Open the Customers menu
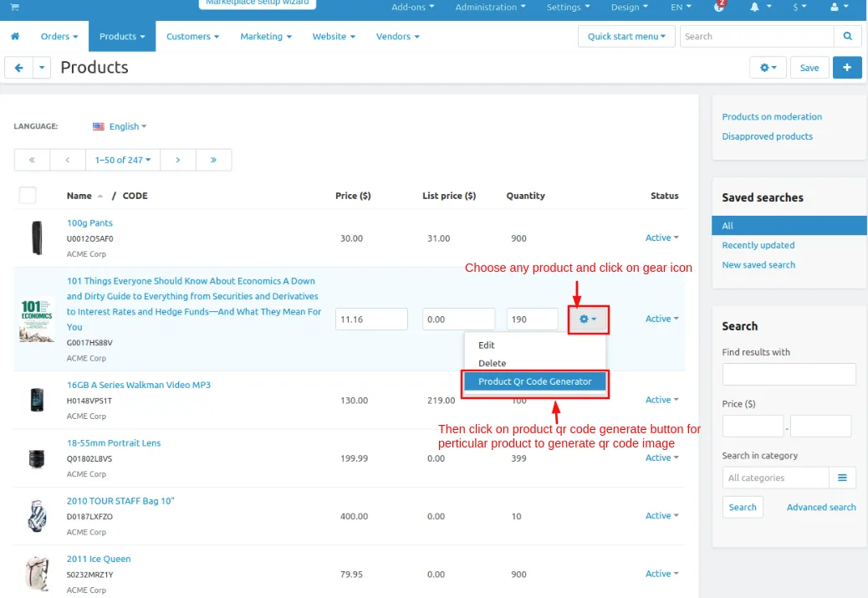The width and height of the screenshot is (868, 598). click(x=192, y=36)
